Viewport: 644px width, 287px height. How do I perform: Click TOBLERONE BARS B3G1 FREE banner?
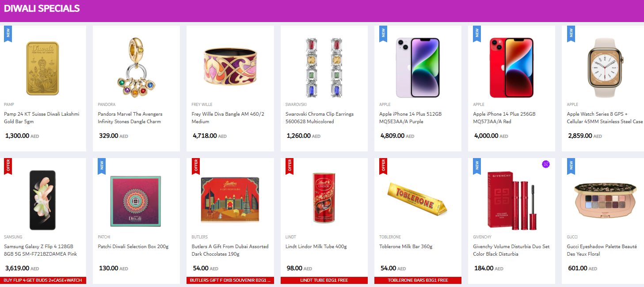pyautogui.click(x=418, y=280)
